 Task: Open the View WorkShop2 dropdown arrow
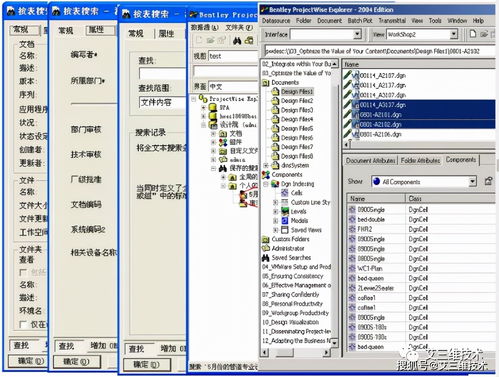(x=454, y=34)
